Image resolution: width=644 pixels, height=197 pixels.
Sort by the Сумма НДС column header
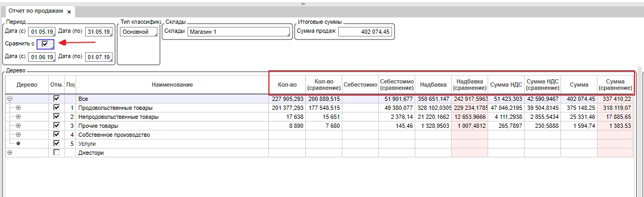(x=506, y=85)
